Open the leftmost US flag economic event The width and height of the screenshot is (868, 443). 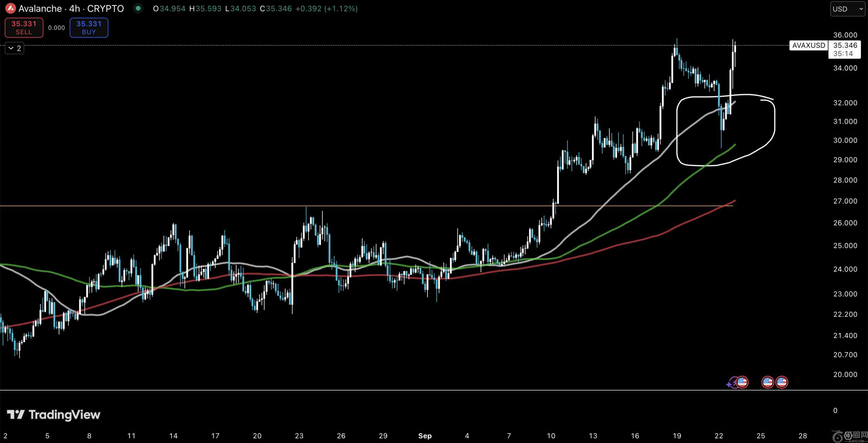tap(743, 382)
